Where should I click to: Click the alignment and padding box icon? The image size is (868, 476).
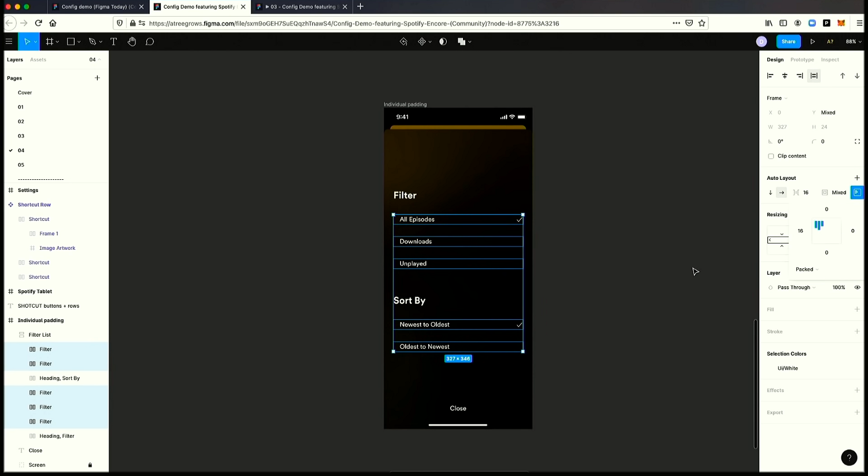pyautogui.click(x=857, y=193)
